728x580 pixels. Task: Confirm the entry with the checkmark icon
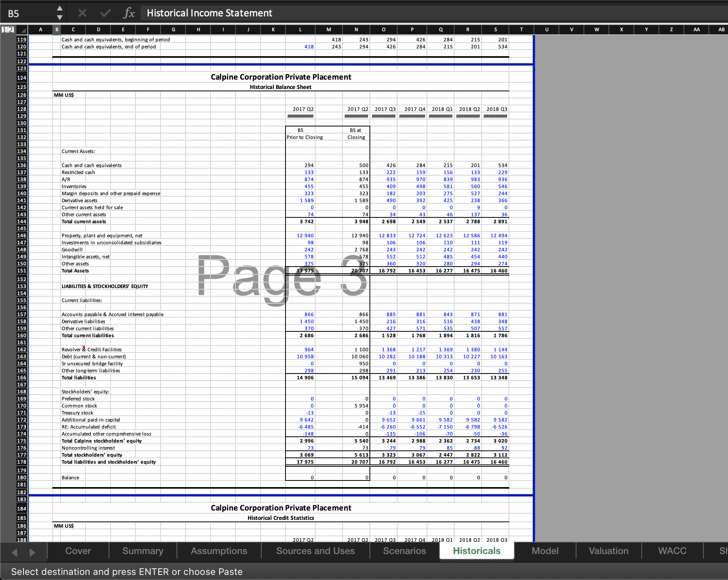click(x=105, y=13)
